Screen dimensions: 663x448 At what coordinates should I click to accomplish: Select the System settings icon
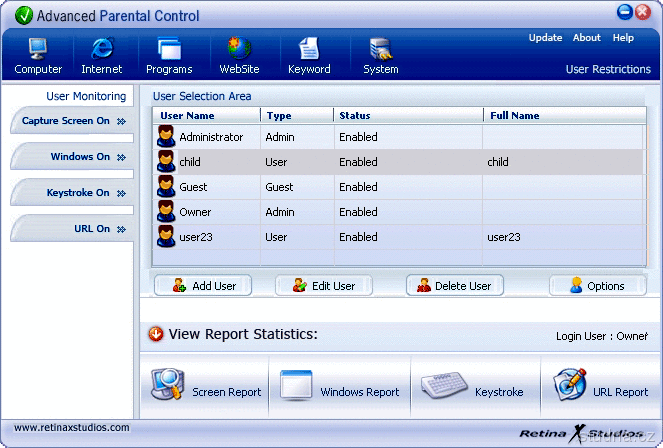pyautogui.click(x=380, y=49)
